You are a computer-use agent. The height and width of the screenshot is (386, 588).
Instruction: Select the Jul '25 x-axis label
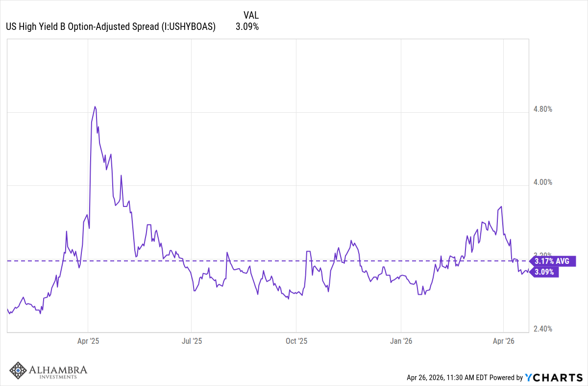192,340
